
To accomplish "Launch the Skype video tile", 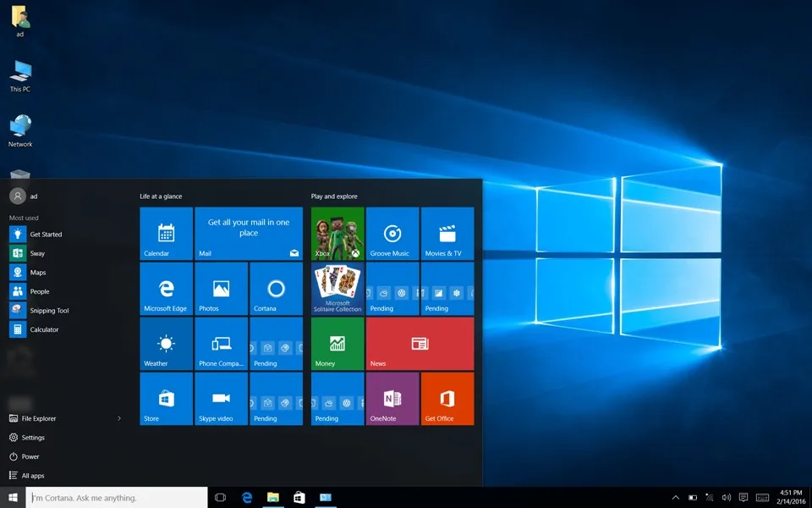I will point(221,398).
